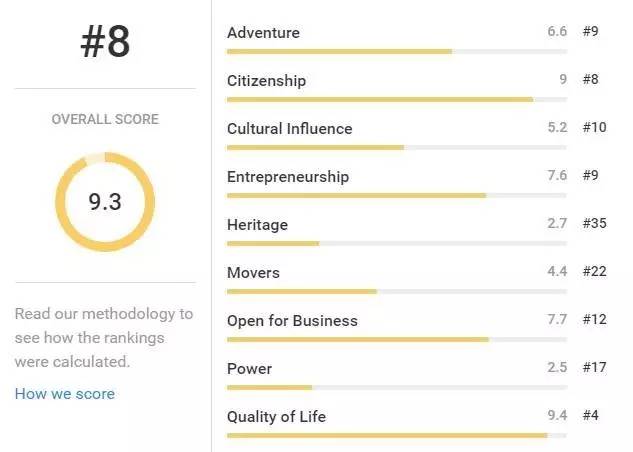The image size is (633, 452).
Task: Select the Heritage category label
Action: click(x=257, y=225)
